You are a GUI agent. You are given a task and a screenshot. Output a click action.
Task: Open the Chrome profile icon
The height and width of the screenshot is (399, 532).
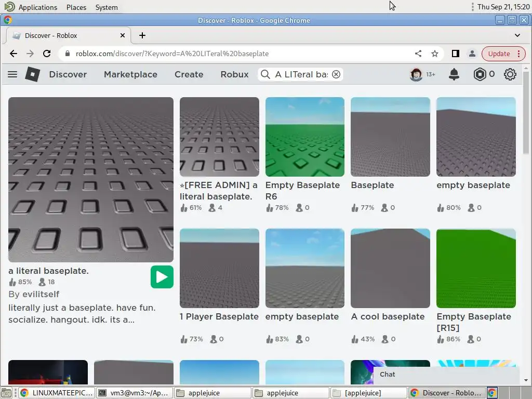(x=472, y=54)
